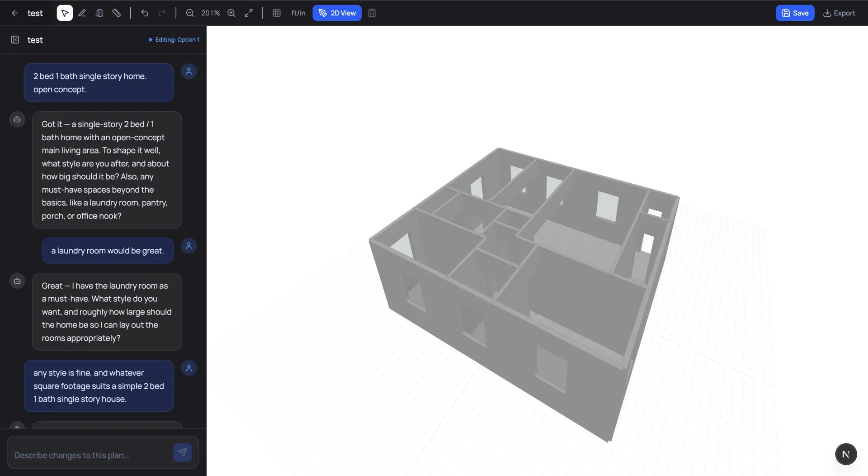Select the door placement tool
The width and height of the screenshot is (868, 476).
[x=99, y=13]
